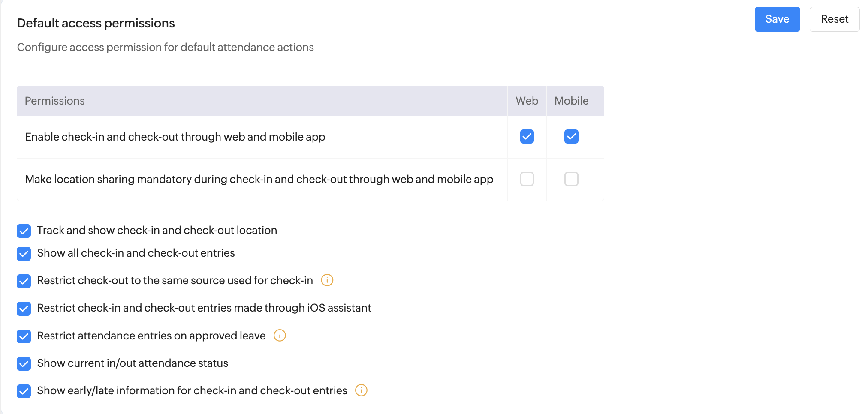868x414 pixels.
Task: Toggle Restrict check-out to same source checkbox
Action: 24,281
